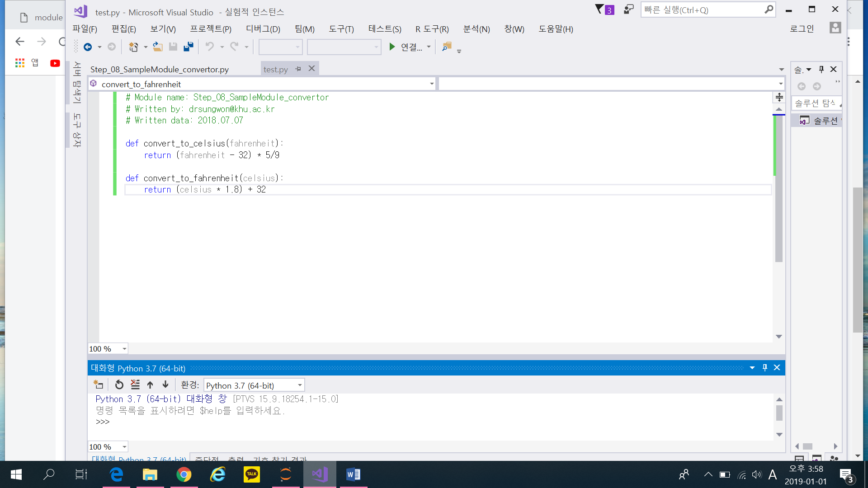This screenshot has height=488, width=868.
Task: Click the account profile avatar icon
Action: (835, 28)
